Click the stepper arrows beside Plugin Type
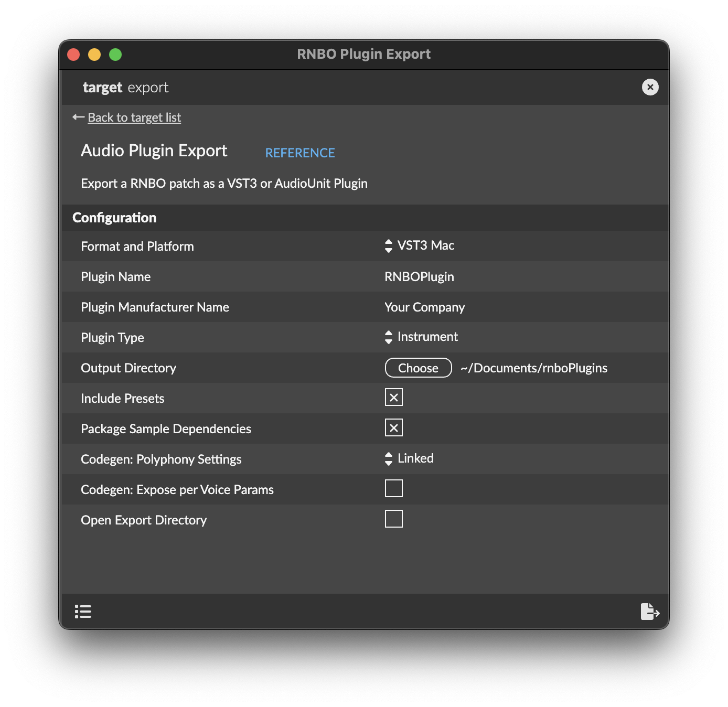The image size is (728, 707). [x=388, y=337]
